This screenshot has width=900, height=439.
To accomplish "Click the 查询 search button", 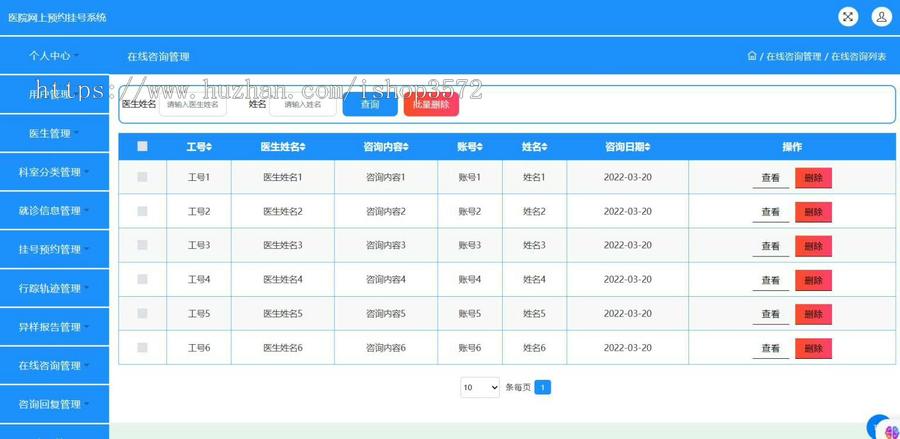I will click(370, 104).
